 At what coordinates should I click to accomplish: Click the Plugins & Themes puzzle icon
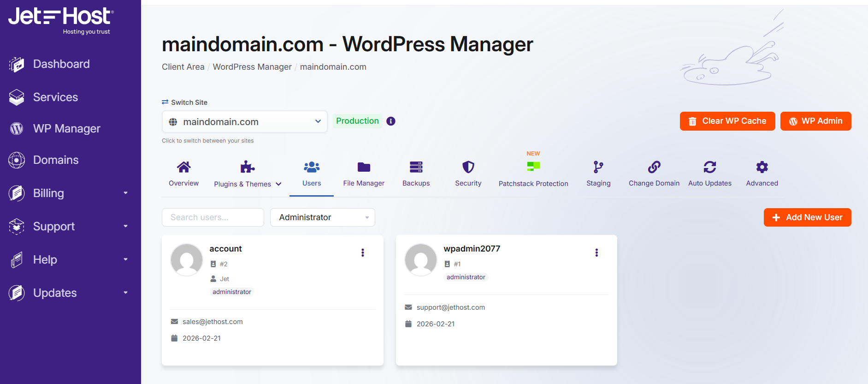(x=248, y=167)
